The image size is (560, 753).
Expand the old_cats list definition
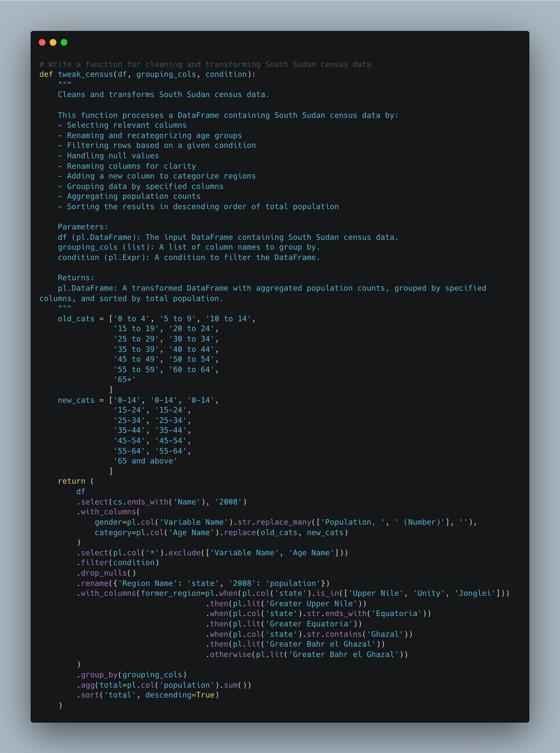tap(58, 318)
